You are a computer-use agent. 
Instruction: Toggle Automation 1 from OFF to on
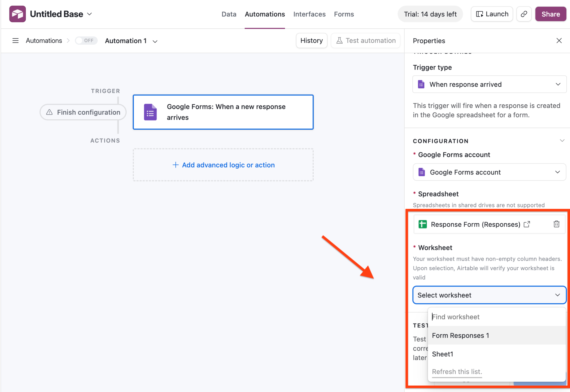point(86,40)
